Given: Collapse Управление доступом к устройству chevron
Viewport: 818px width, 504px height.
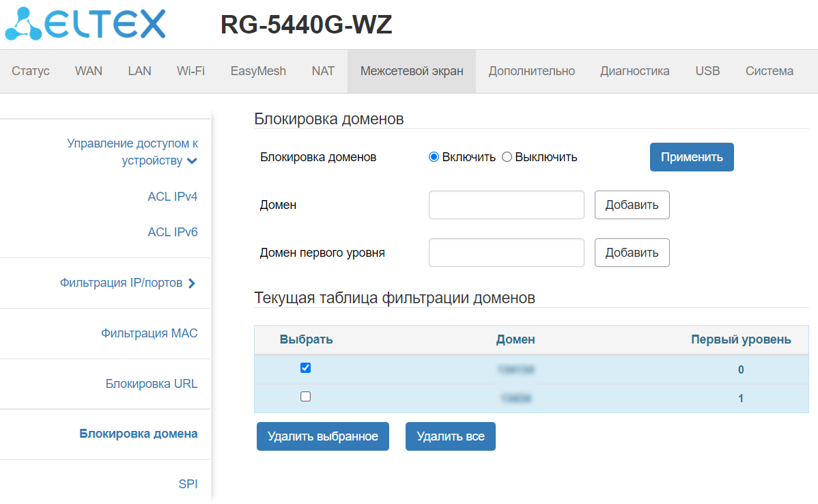Looking at the screenshot, I should pyautogui.click(x=192, y=162).
